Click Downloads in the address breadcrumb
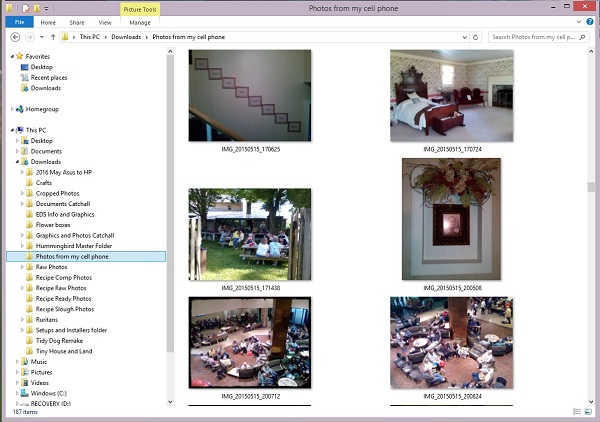The image size is (600, 422). click(126, 37)
